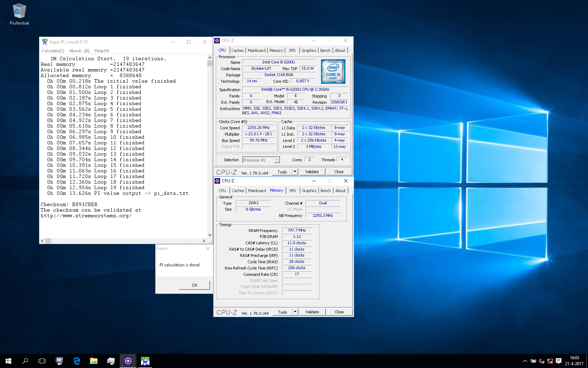Screen dimensions: 588x368
Task: Open Mainboard tab in bottom CPU-Z
Action: tap(257, 191)
